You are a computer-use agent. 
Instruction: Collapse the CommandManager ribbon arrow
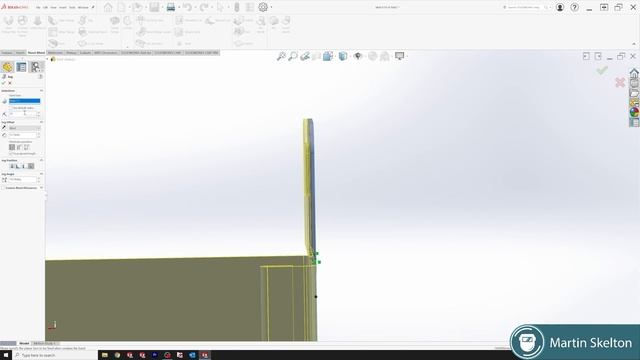coord(634,44)
